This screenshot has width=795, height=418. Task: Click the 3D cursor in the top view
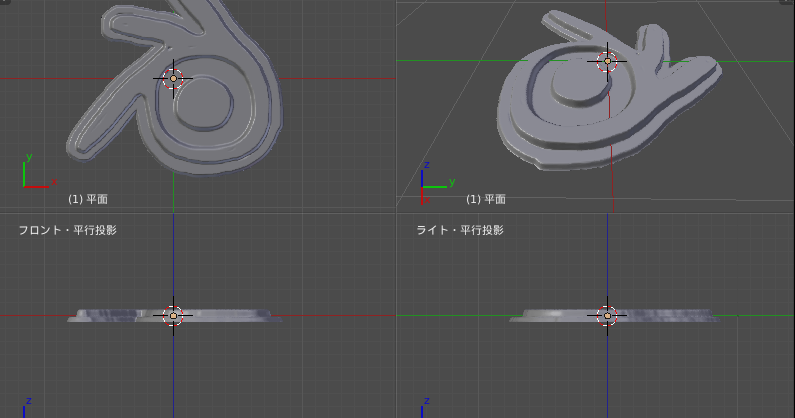173,79
